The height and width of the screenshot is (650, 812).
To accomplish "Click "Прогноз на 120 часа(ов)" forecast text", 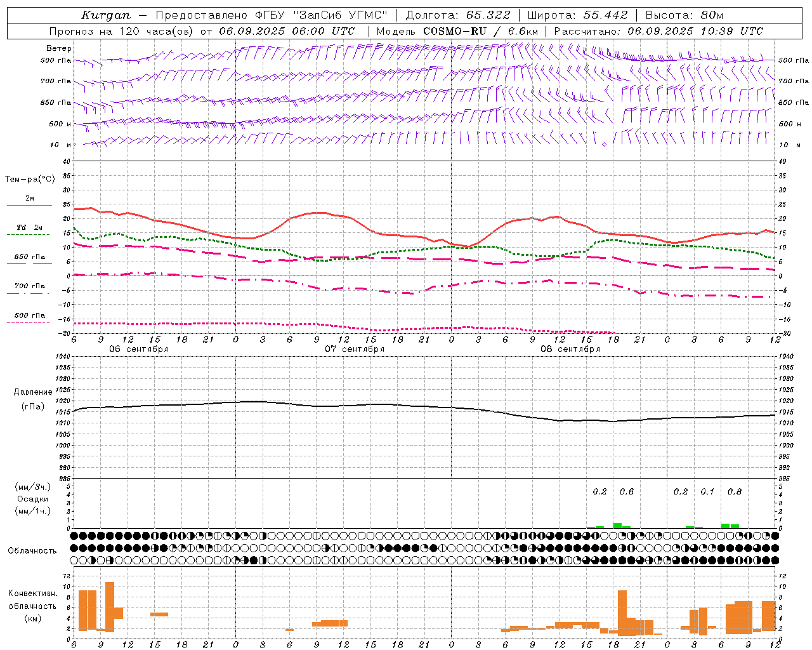I will click(122, 31).
